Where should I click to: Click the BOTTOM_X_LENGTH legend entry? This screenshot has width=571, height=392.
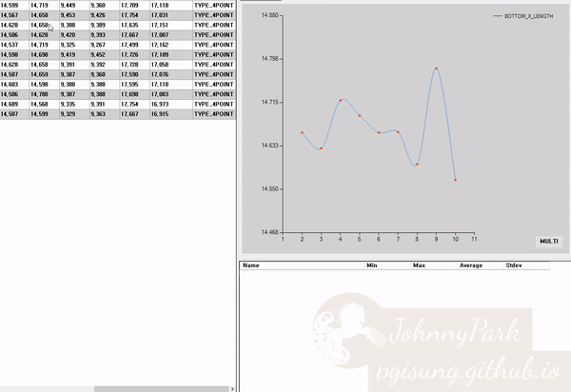click(522, 16)
